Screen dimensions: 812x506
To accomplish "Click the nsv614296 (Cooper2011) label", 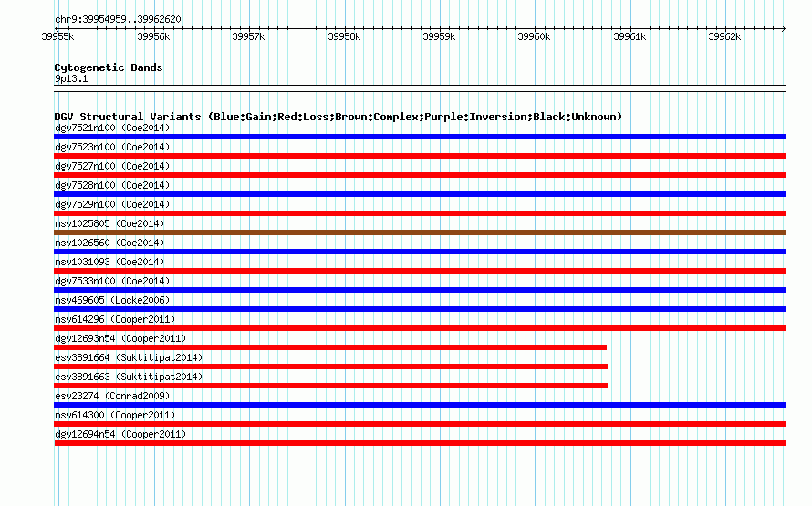I will 115,319.
